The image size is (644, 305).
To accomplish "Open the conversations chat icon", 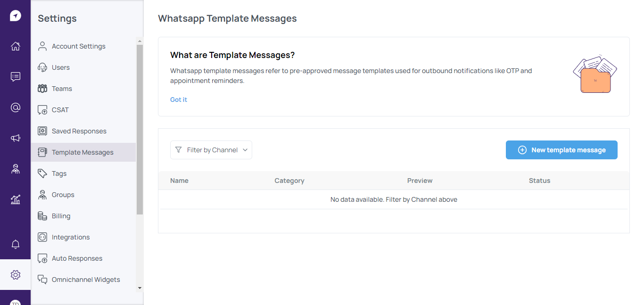I will 16,77.
